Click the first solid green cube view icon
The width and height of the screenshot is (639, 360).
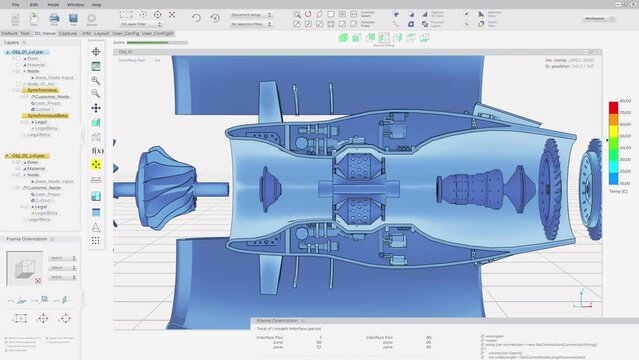[344, 38]
